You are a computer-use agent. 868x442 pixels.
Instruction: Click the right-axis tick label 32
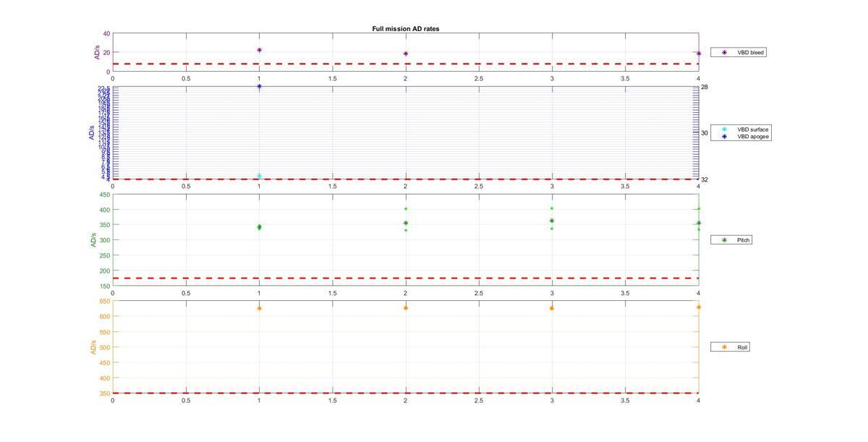pyautogui.click(x=705, y=179)
